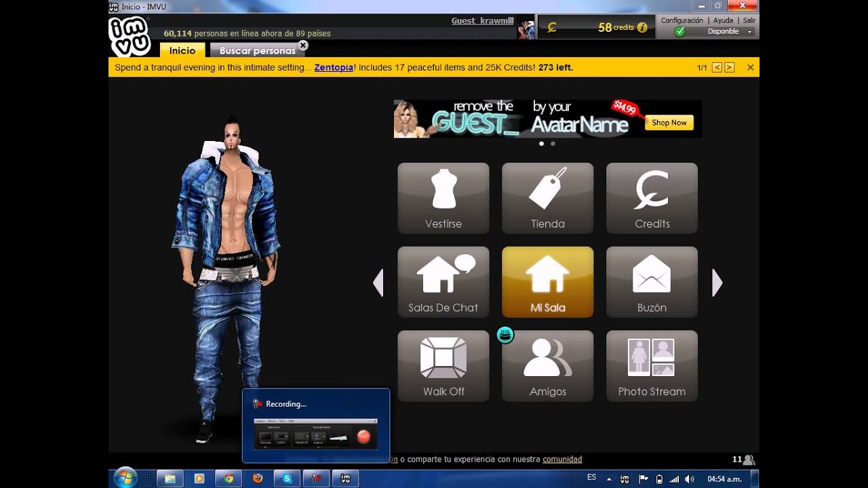Open the Vestirse dress-up tile
The image size is (868, 488).
tap(443, 198)
